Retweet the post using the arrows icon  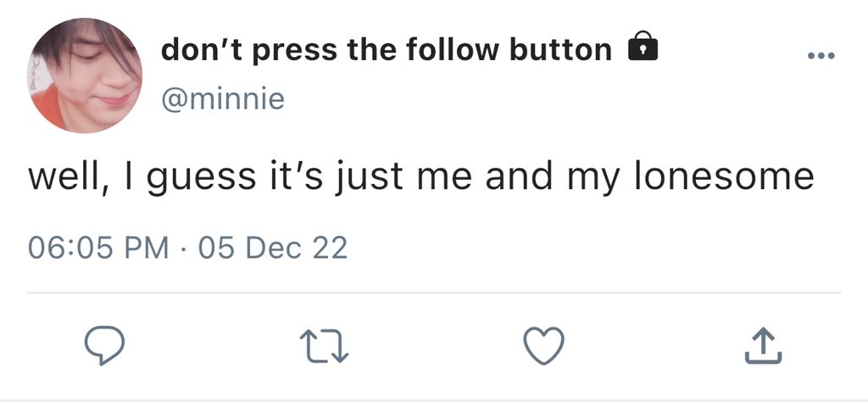(x=325, y=346)
